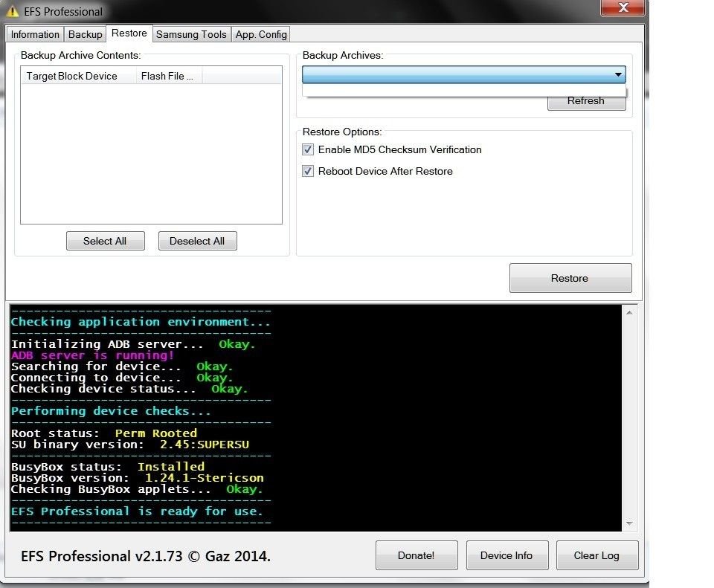Viewport: 714px width, 588px height.
Task: Click 'EFS Professional v2.1.73 © Gaz 2014.' label
Action: (146, 556)
